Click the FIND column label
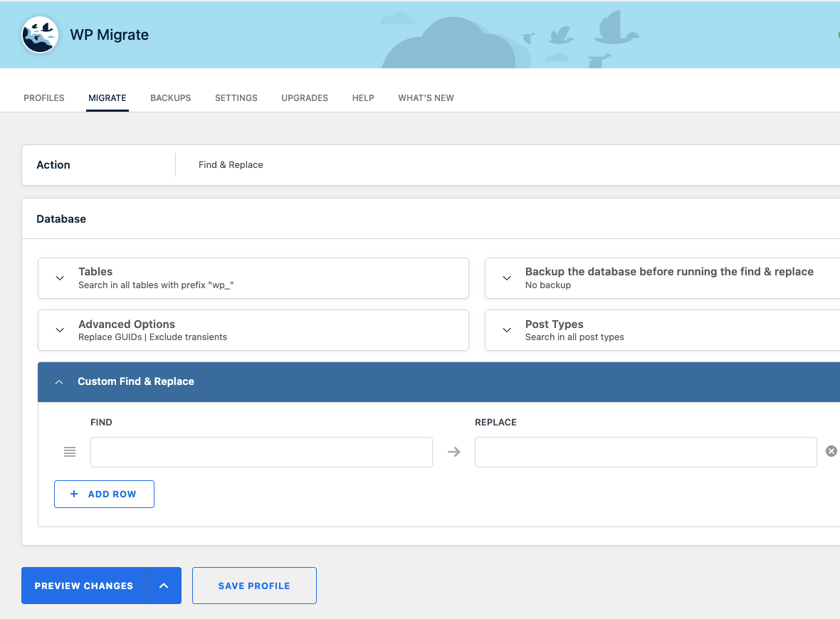 pos(101,423)
